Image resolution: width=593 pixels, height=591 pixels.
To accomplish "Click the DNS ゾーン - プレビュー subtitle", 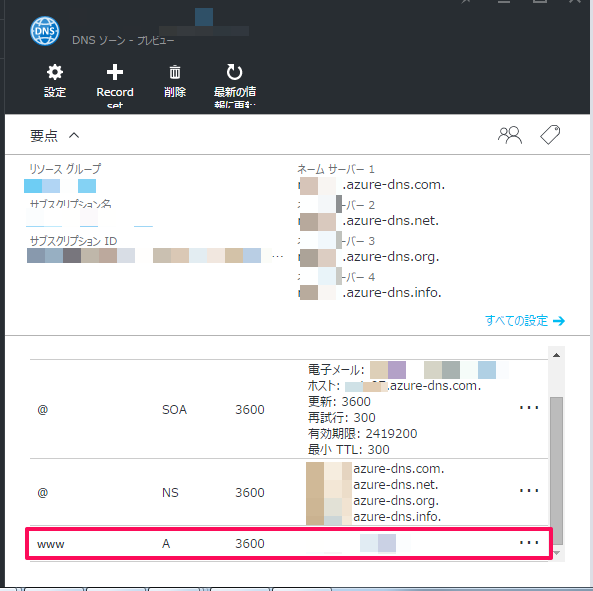I will [x=123, y=40].
